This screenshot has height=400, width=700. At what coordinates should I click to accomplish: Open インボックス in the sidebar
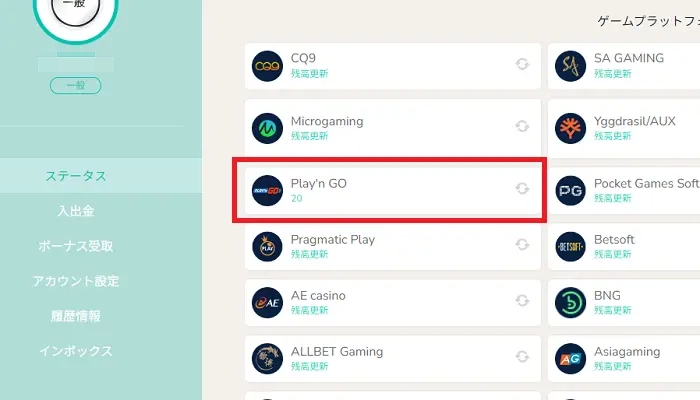click(76, 351)
